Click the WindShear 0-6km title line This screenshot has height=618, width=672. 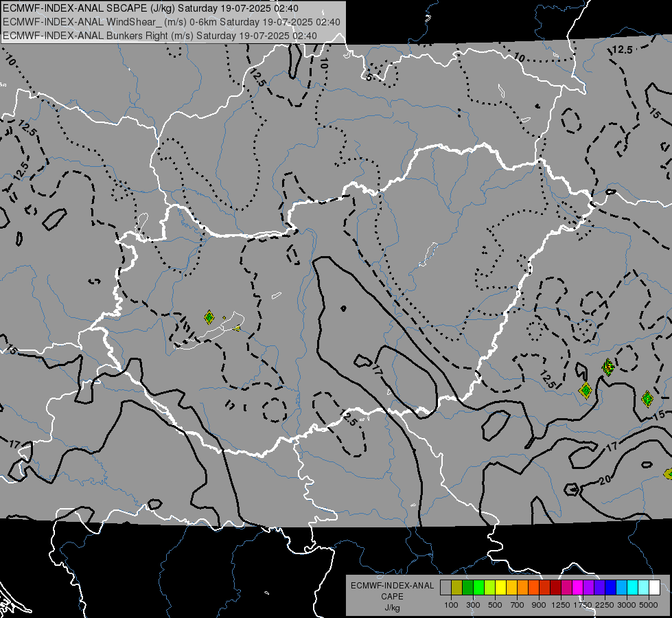coord(172,22)
